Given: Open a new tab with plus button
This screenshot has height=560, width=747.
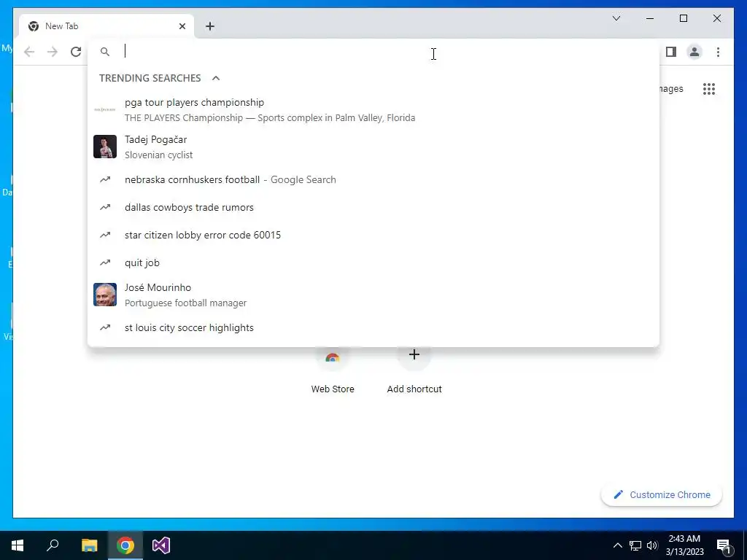Looking at the screenshot, I should point(210,26).
